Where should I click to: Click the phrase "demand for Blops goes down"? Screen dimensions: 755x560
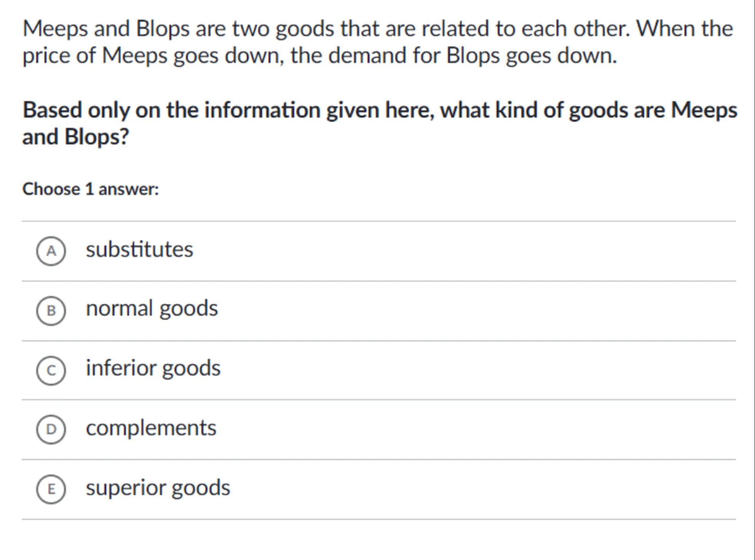(472, 55)
